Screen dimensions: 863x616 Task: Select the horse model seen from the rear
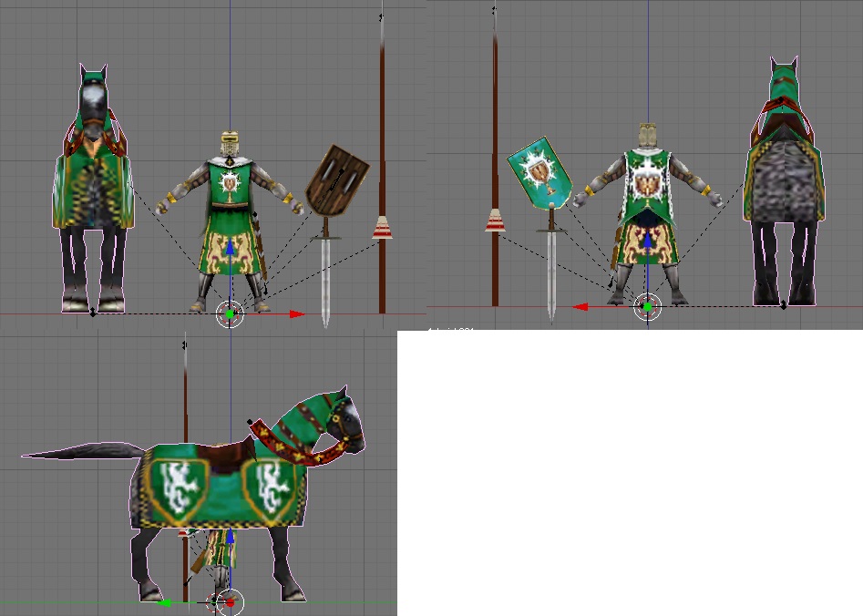[x=784, y=181]
